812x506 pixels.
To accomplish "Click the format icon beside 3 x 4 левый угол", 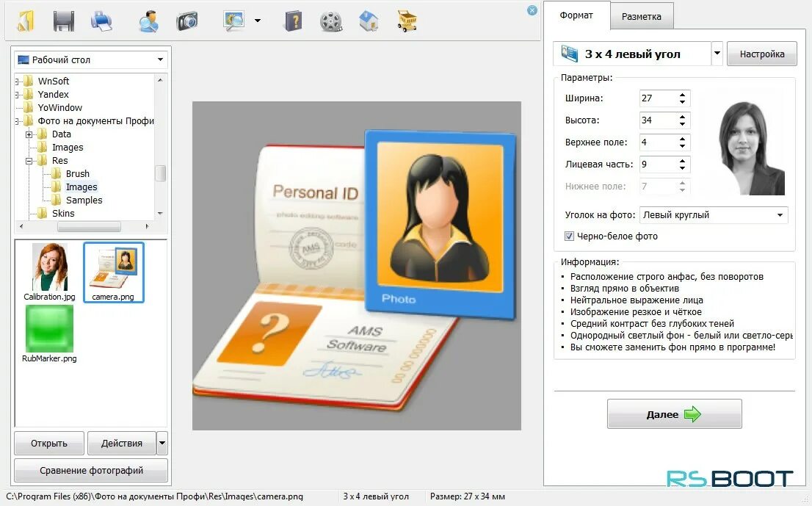I will (x=569, y=54).
